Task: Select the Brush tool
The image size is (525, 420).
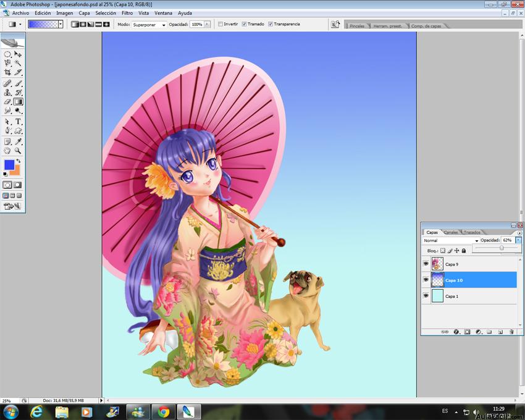Action: point(18,83)
